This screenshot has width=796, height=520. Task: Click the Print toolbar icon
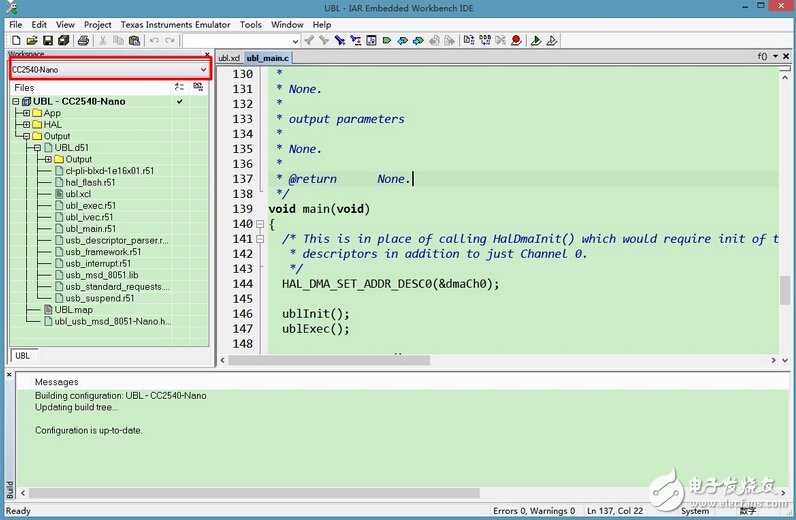coord(84,41)
